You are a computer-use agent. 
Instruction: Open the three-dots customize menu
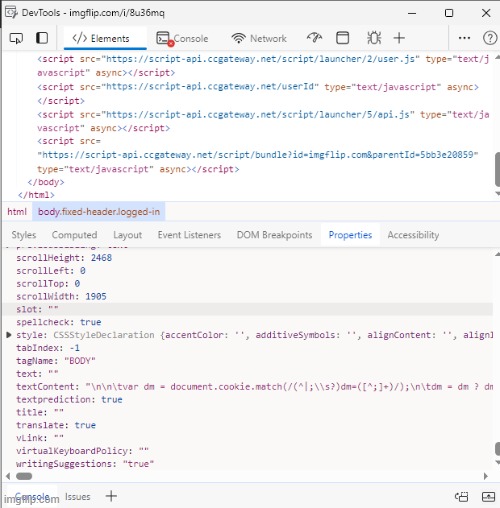click(464, 38)
